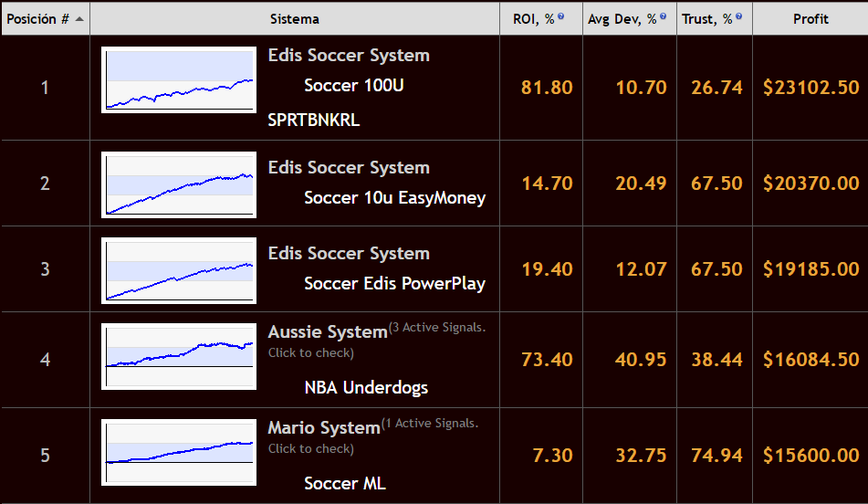Toggle the Posición sort arrow
The height and width of the screenshot is (504, 868).
79,19
